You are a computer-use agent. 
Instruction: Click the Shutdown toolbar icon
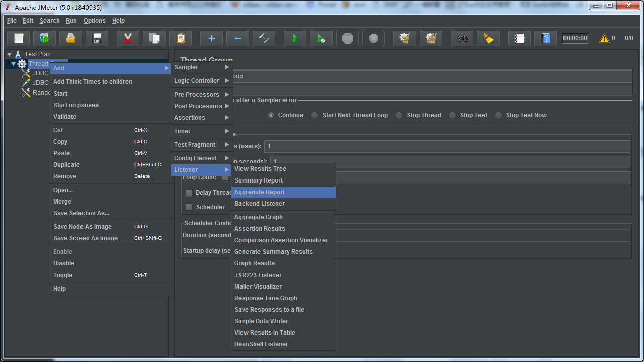coord(373,38)
